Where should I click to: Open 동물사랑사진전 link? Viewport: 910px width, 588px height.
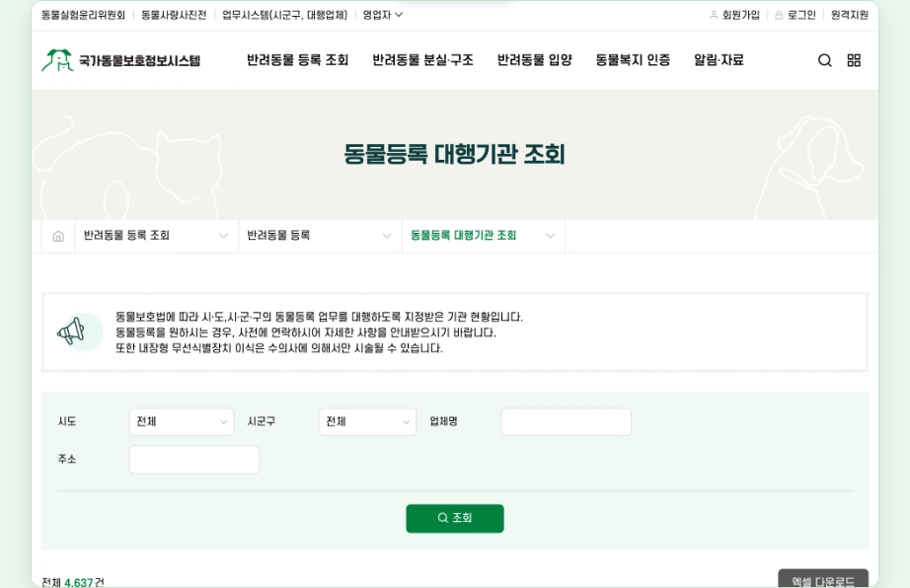click(x=174, y=15)
